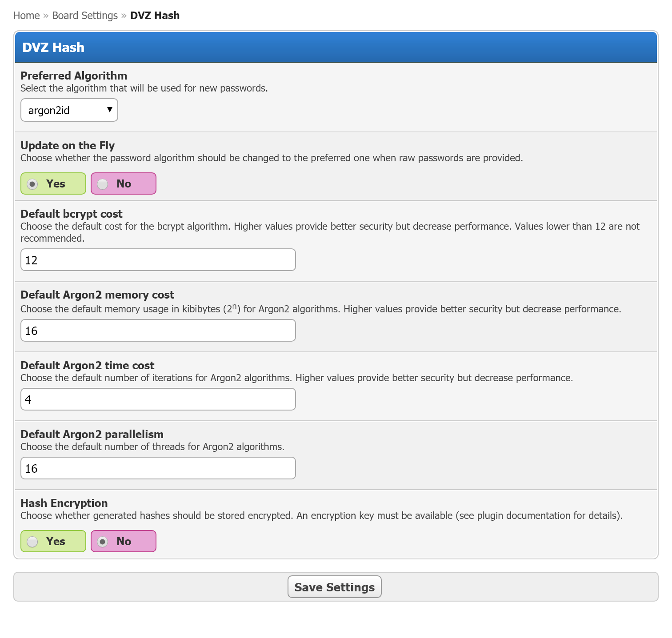
Task: Focus the Argon2 time cost field
Action: pyautogui.click(x=158, y=399)
